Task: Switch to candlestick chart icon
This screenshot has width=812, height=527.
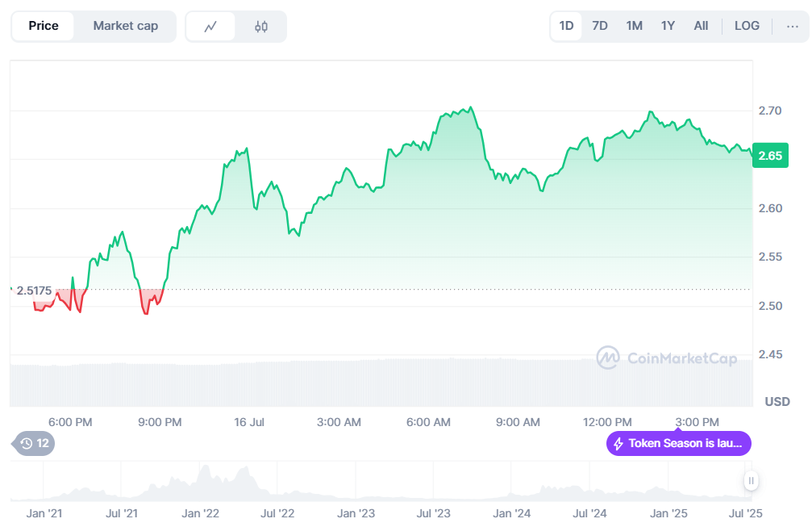Action: pyautogui.click(x=260, y=27)
